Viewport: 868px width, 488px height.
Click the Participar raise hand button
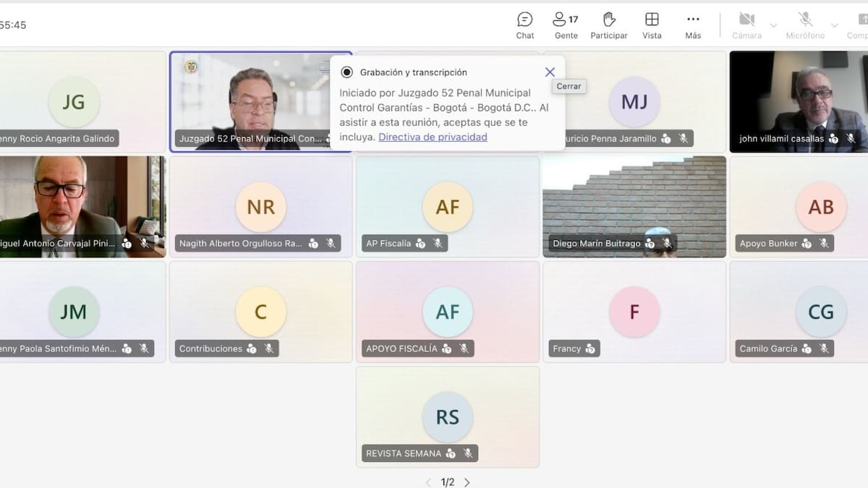click(609, 25)
